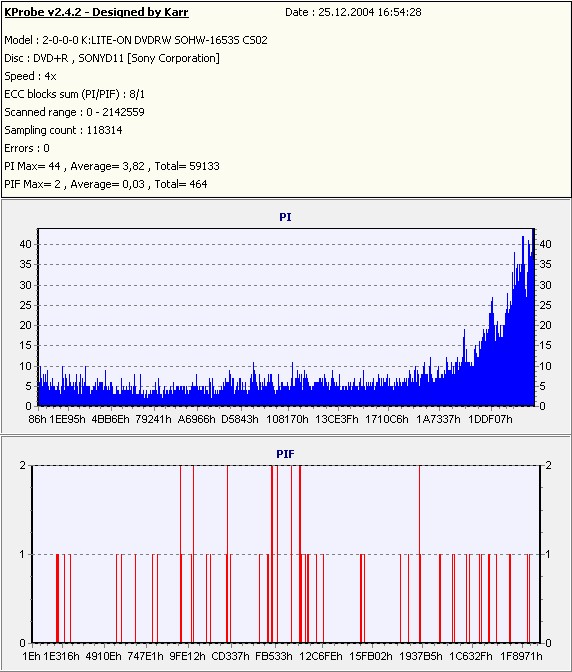Click the PIF Max 2 statistics line
Image resolution: width=572 pixels, height=672 pixels.
(x=106, y=184)
